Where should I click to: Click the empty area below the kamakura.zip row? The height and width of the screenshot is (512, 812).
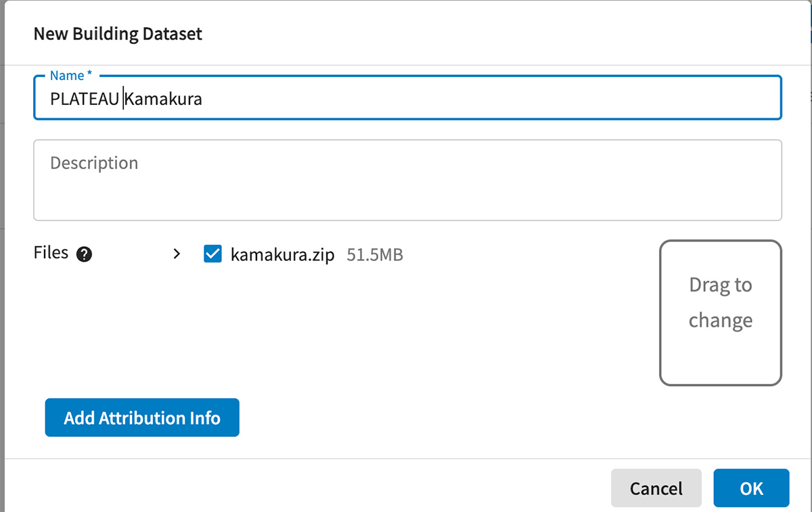point(406,325)
